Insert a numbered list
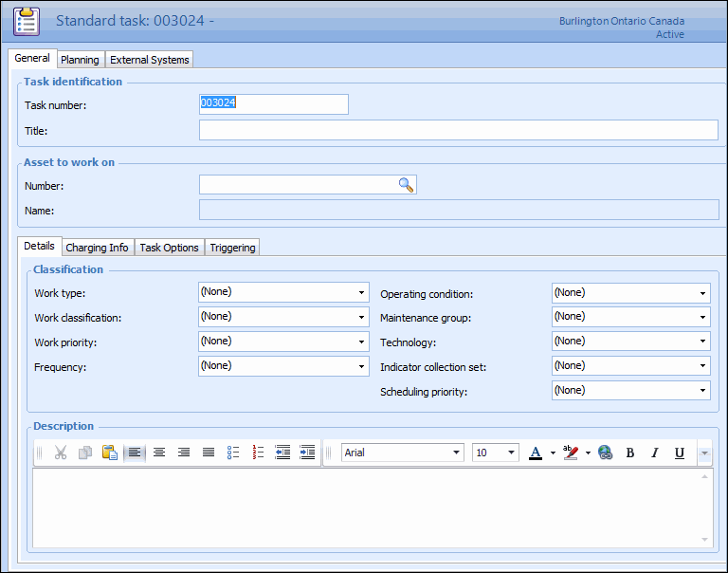 click(258, 453)
